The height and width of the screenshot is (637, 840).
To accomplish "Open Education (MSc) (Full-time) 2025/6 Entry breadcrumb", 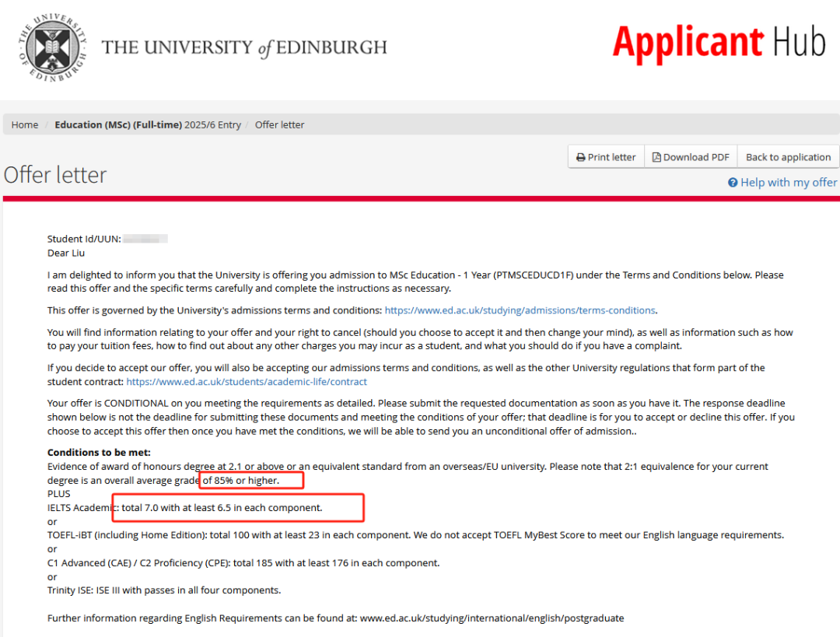I will point(148,124).
